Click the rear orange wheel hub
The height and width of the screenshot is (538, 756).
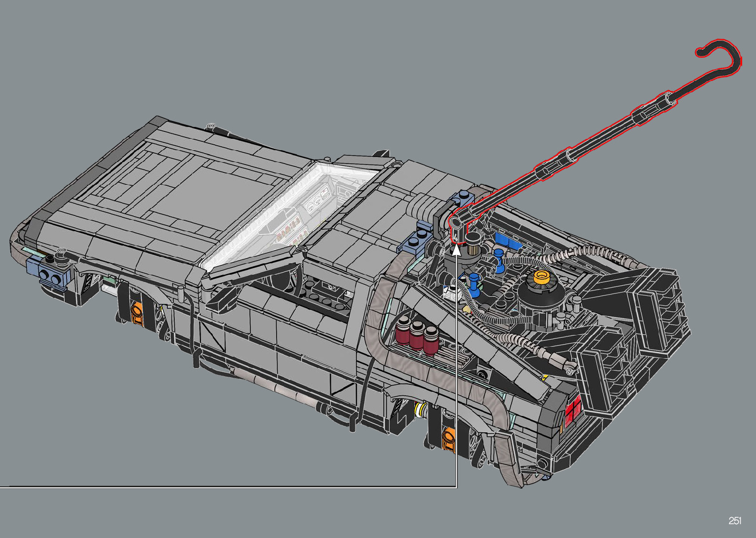click(449, 438)
